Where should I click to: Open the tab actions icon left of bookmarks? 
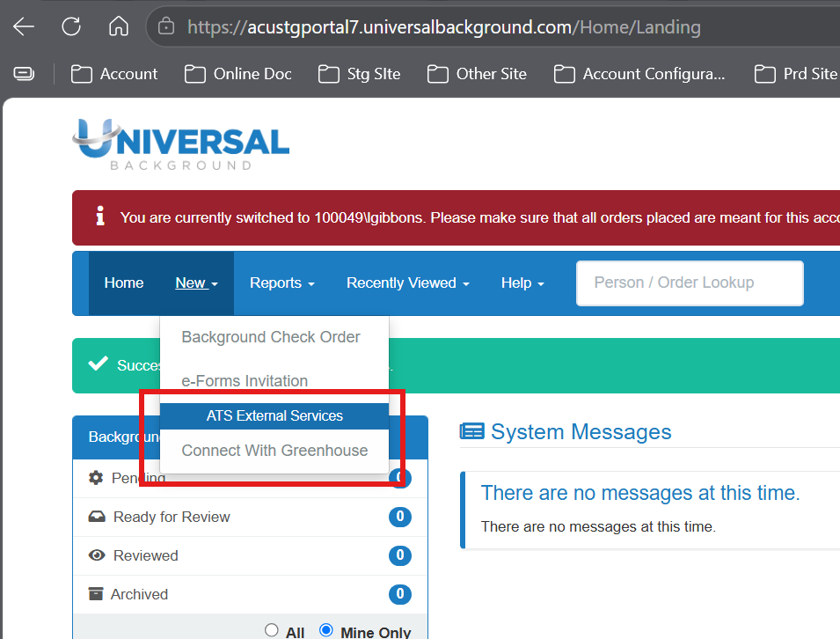click(x=24, y=73)
